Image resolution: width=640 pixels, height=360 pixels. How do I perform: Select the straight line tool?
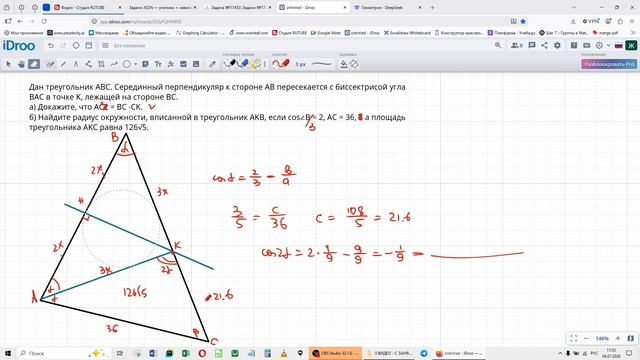(x=63, y=64)
